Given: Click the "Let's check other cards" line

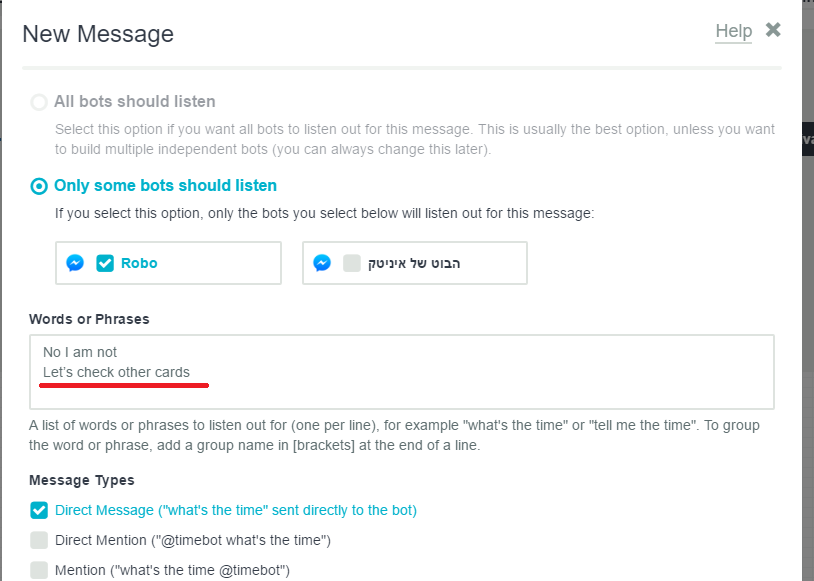Looking at the screenshot, I should 116,372.
